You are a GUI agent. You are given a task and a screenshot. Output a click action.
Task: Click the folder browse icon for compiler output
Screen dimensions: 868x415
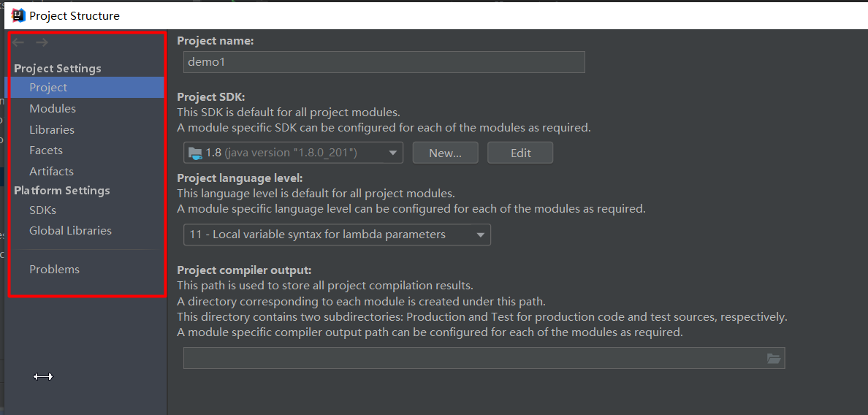pyautogui.click(x=774, y=358)
